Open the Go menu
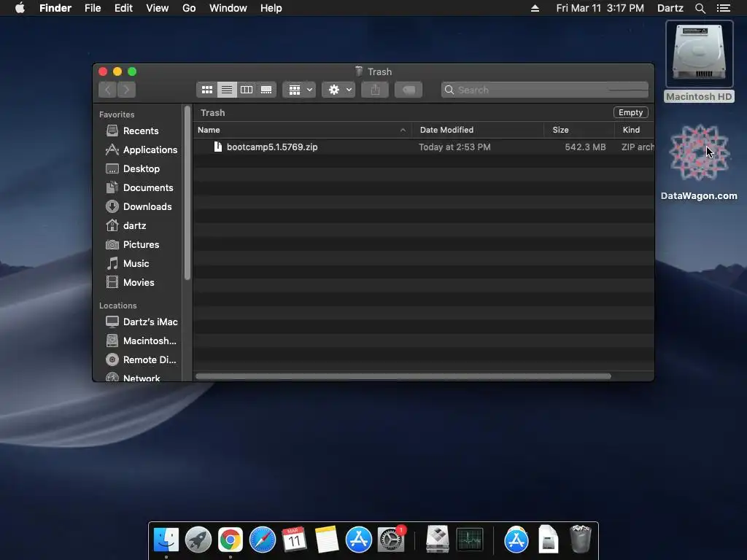 [x=189, y=8]
